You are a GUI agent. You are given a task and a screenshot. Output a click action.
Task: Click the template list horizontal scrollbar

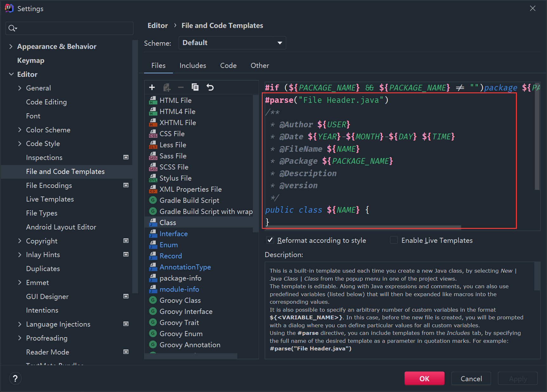[191, 356]
